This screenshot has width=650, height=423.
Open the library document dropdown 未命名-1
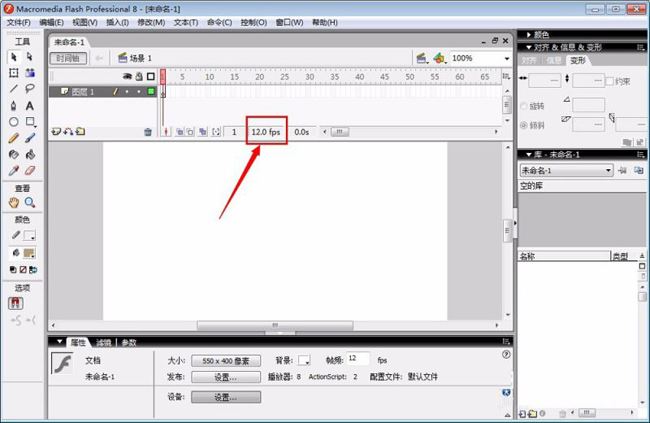[x=566, y=170]
